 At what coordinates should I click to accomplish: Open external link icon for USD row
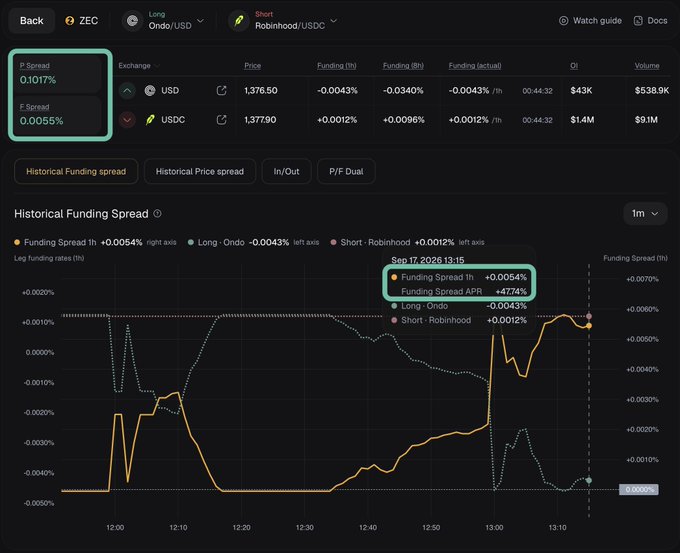pos(221,90)
